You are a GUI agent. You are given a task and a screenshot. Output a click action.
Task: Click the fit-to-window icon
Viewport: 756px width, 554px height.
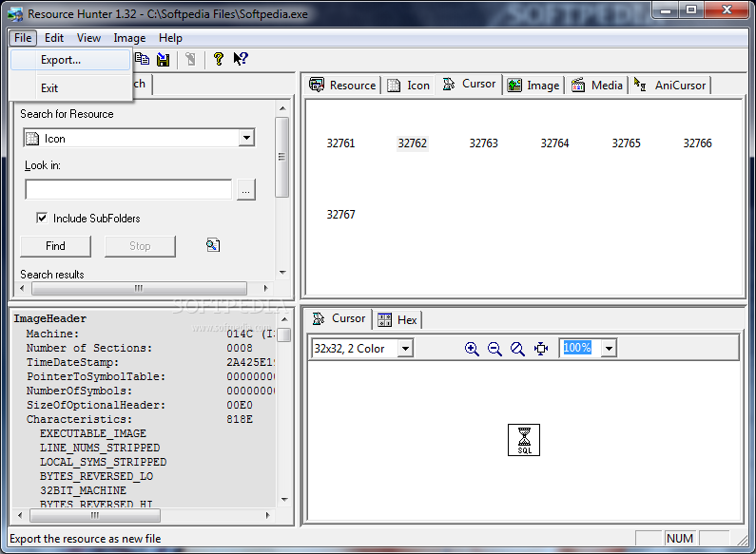pyautogui.click(x=541, y=349)
